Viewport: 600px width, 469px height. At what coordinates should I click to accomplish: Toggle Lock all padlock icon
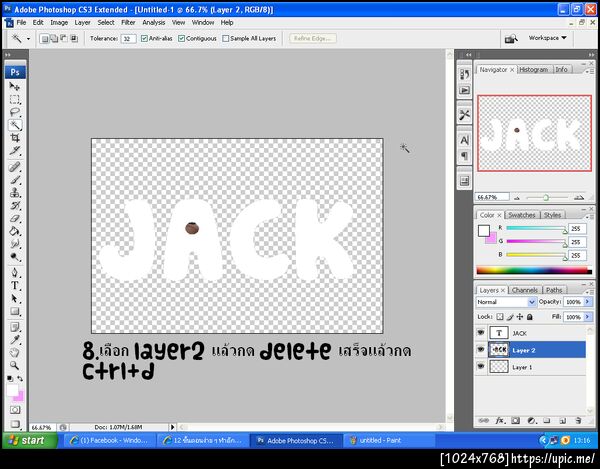click(530, 317)
